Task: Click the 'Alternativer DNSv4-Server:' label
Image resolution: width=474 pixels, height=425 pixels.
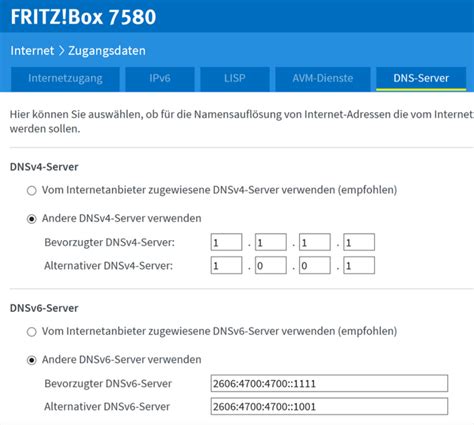Action: tap(108, 266)
